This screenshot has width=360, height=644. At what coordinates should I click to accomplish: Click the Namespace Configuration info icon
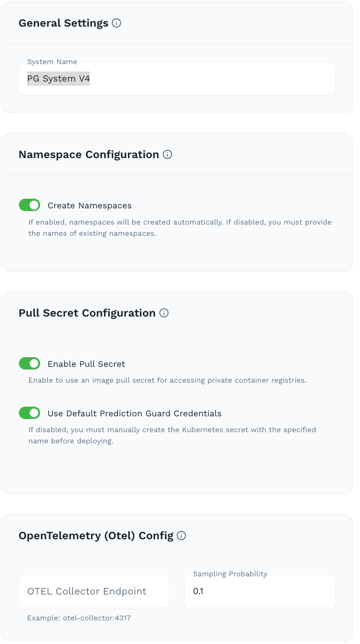[167, 155]
